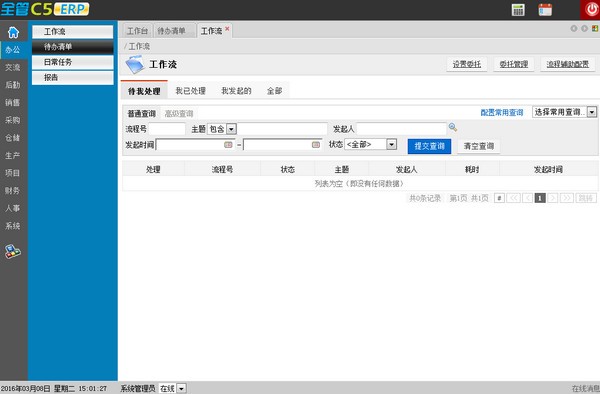Open calendar picker for start date field
This screenshot has width=600, height=394.
pos(228,145)
